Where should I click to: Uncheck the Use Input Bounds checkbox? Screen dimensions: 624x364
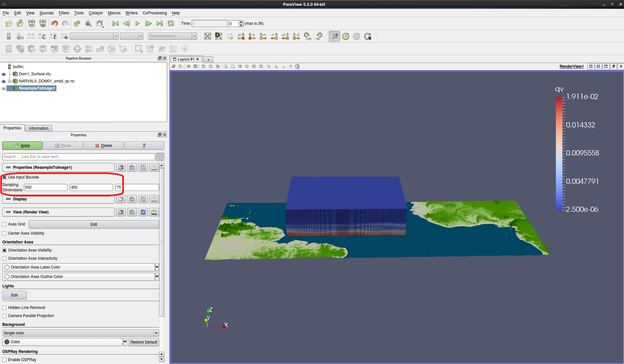pos(5,177)
